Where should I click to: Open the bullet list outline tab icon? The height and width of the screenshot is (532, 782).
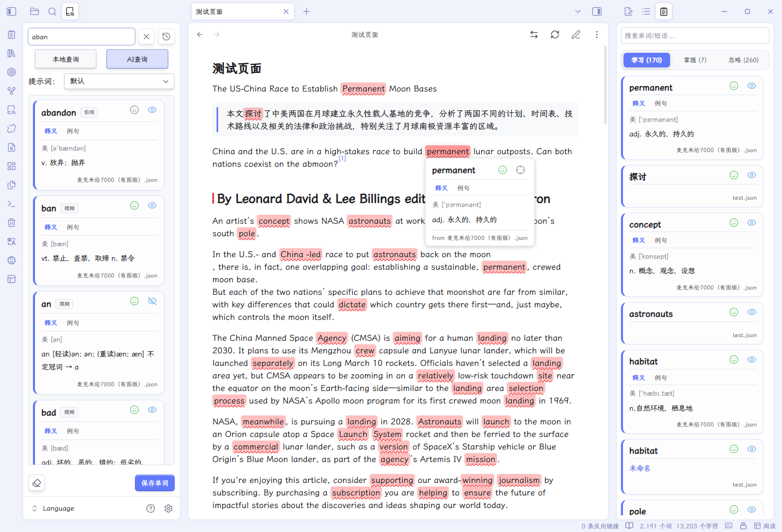(x=646, y=11)
